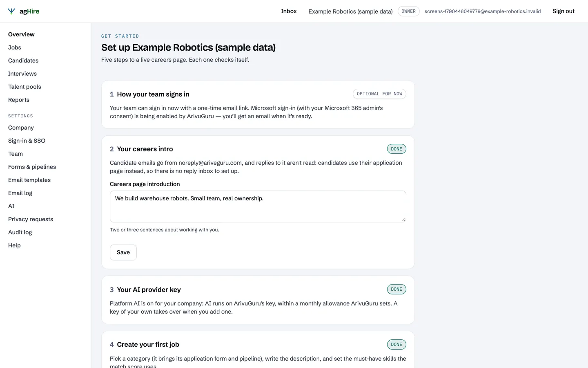The image size is (588, 368).
Task: Open Candidates section
Action: 23,61
